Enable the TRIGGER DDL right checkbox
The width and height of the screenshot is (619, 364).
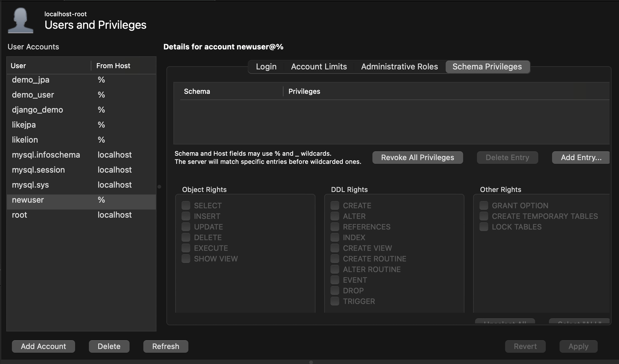click(x=335, y=301)
